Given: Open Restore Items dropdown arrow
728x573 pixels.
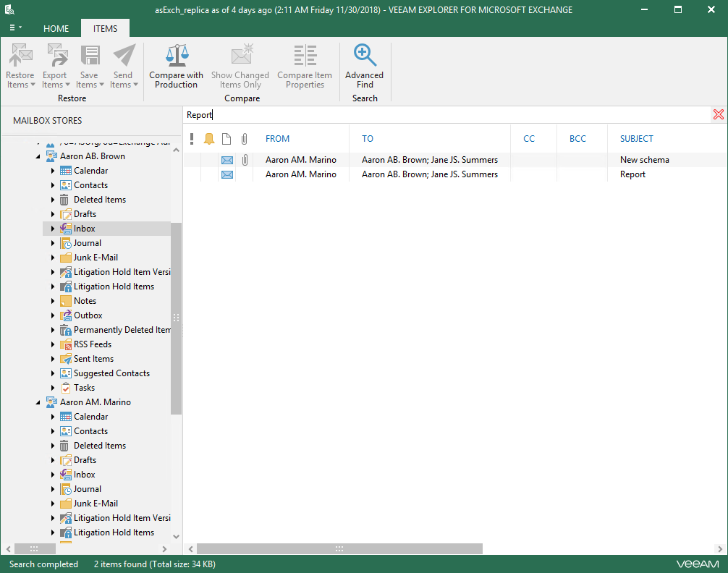Looking at the screenshot, I should click(x=33, y=85).
